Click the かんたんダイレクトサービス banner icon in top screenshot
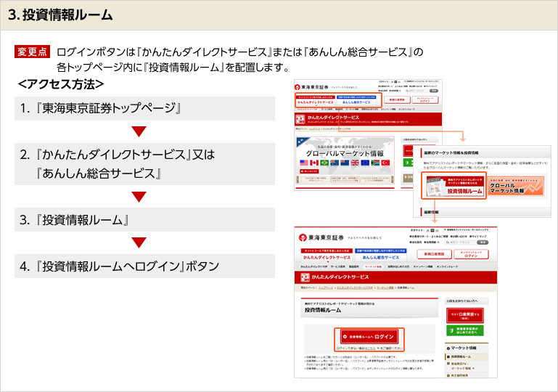 [x=300, y=119]
